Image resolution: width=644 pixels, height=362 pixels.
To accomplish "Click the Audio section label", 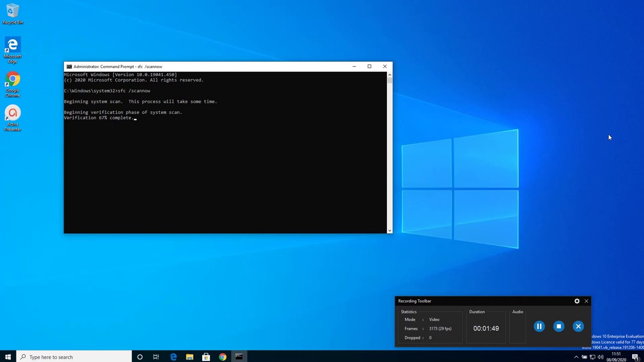I will click(518, 312).
